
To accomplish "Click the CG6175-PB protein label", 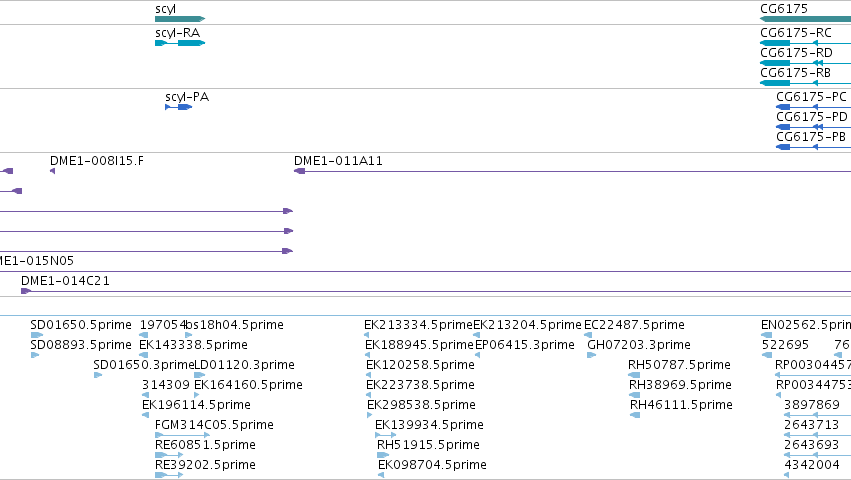I will click(x=811, y=137).
